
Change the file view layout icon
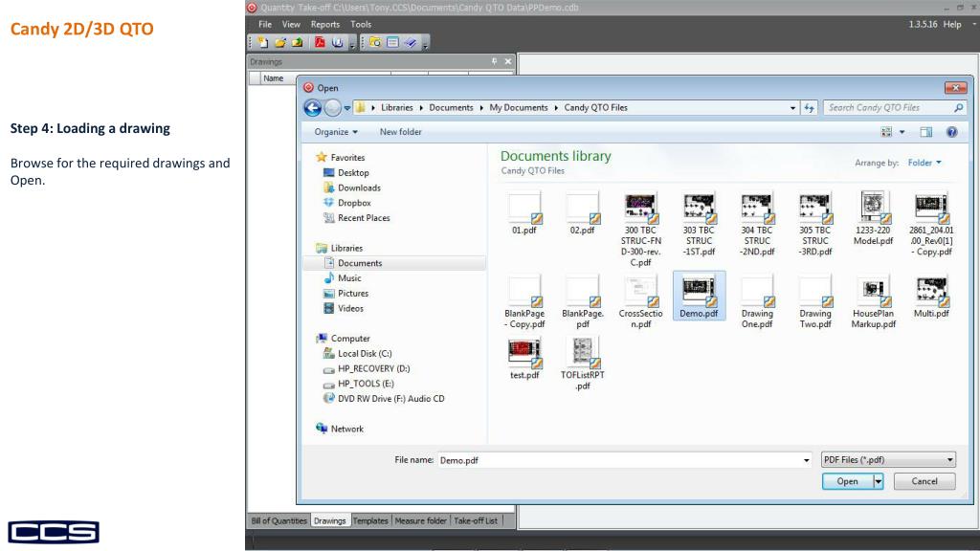pos(886,132)
